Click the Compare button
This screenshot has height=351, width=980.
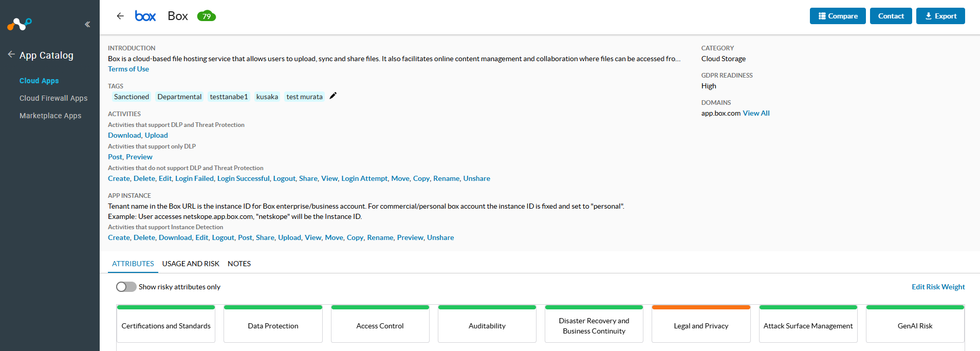click(x=837, y=16)
